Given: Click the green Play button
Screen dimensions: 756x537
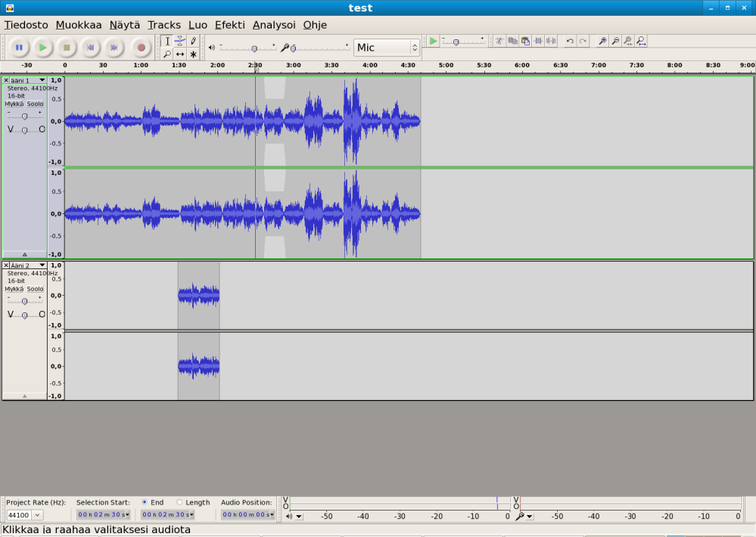Looking at the screenshot, I should tap(42, 48).
